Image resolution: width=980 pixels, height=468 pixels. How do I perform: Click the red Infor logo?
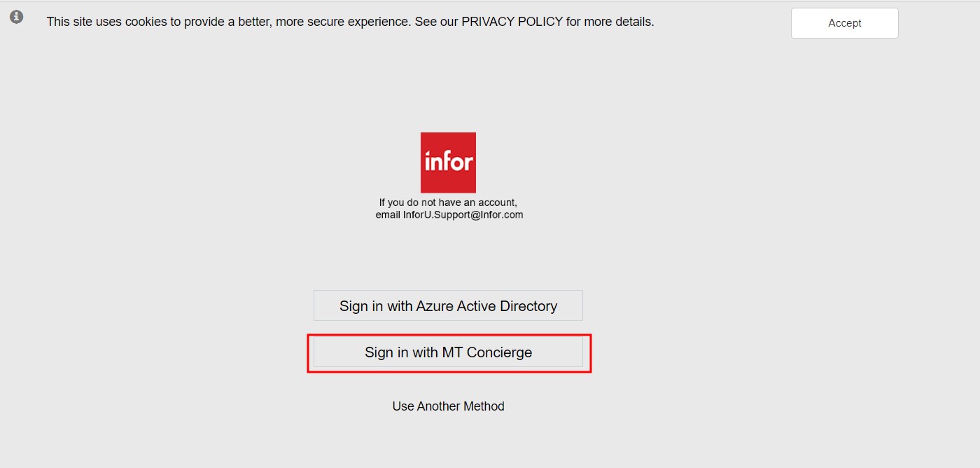(448, 163)
